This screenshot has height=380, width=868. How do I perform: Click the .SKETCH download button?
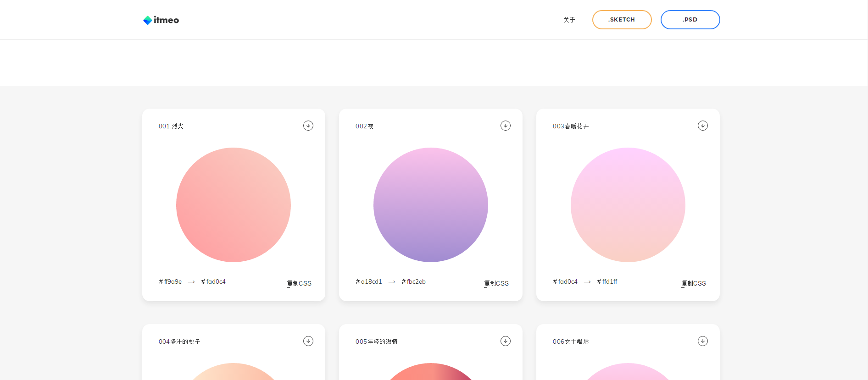[x=622, y=20]
